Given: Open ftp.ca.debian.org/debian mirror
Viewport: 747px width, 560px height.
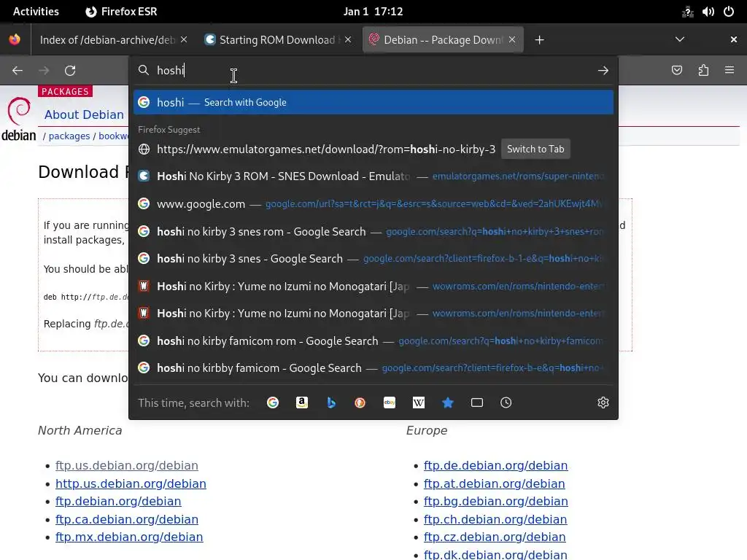Looking at the screenshot, I should (x=127, y=519).
